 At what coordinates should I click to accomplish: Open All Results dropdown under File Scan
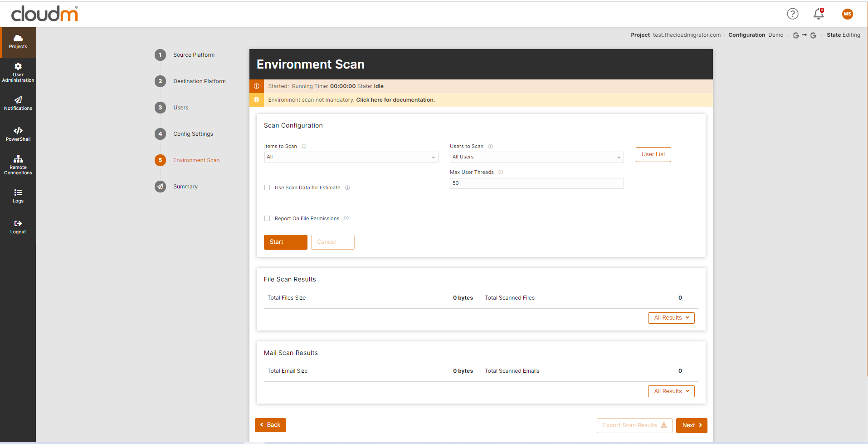(x=671, y=318)
